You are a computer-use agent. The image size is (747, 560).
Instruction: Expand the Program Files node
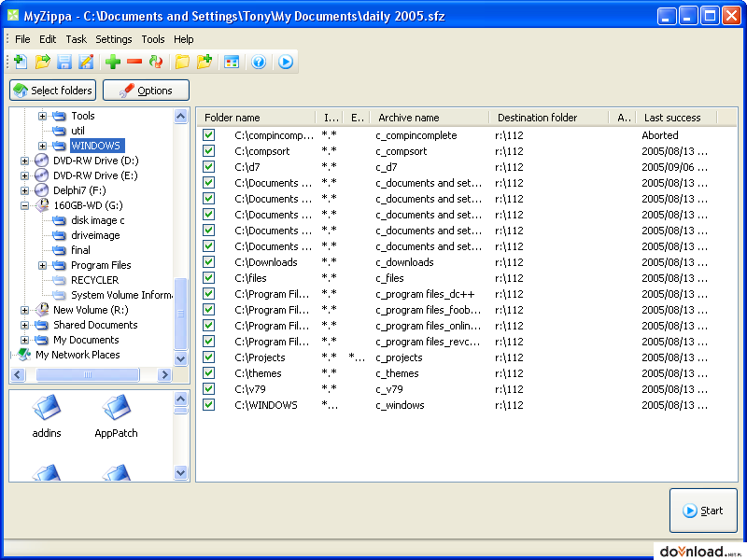[x=42, y=265]
